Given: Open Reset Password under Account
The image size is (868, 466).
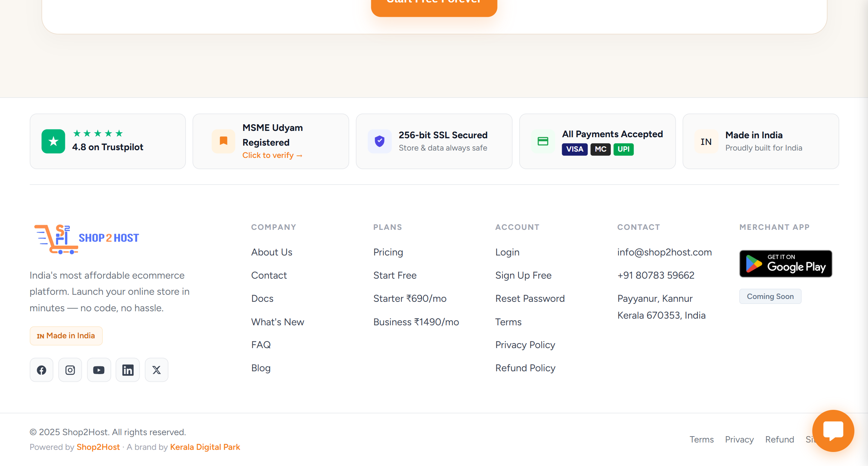Looking at the screenshot, I should pyautogui.click(x=530, y=298).
